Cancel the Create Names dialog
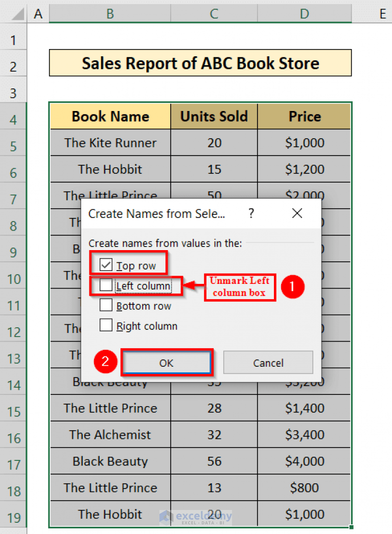 pos(268,362)
